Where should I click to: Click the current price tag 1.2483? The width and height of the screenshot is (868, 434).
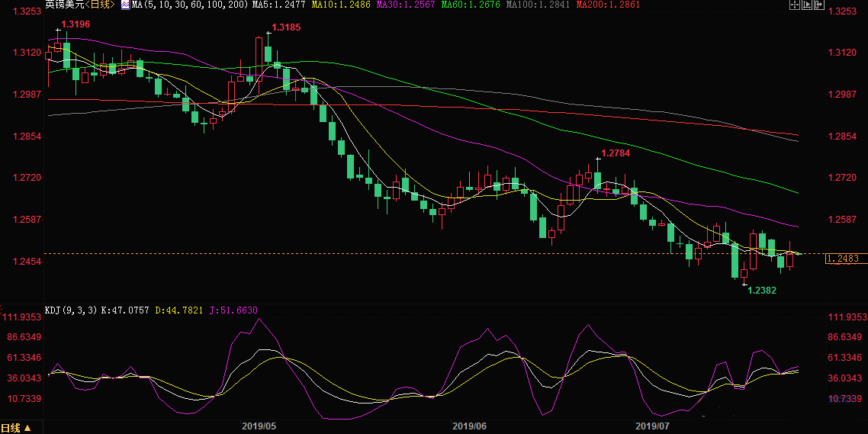[x=844, y=259]
